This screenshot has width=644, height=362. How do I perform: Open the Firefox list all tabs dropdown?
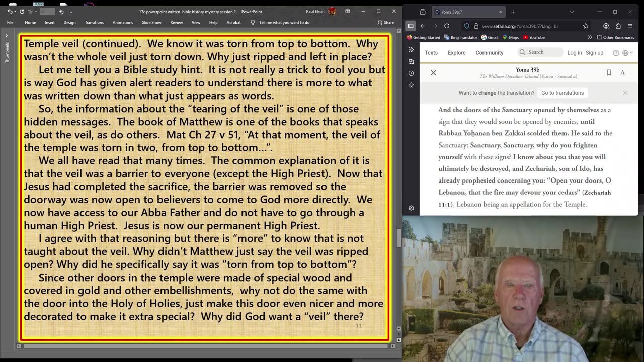[x=572, y=12]
